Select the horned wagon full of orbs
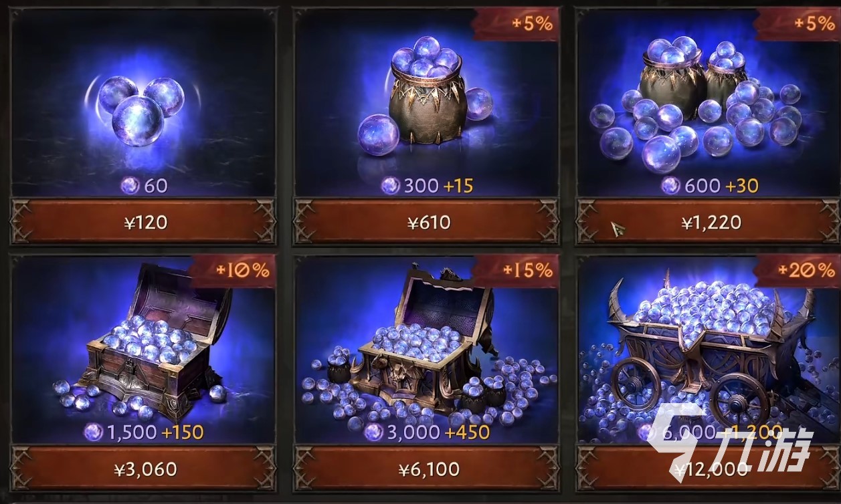The height and width of the screenshot is (504, 841). (x=709, y=348)
